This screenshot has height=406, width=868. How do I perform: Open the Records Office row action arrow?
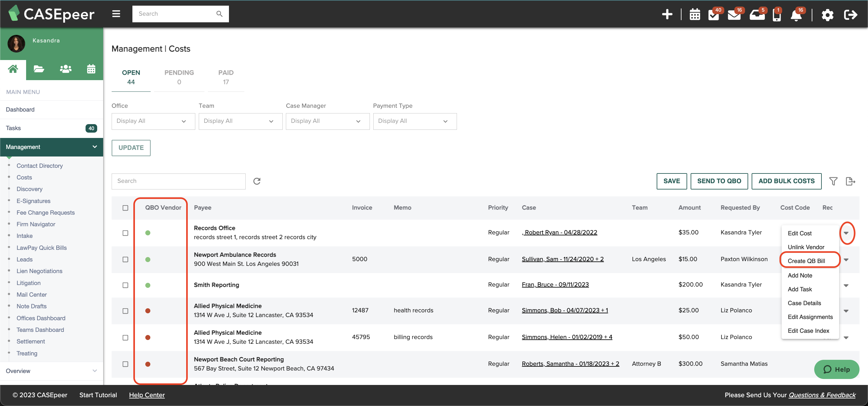point(846,233)
